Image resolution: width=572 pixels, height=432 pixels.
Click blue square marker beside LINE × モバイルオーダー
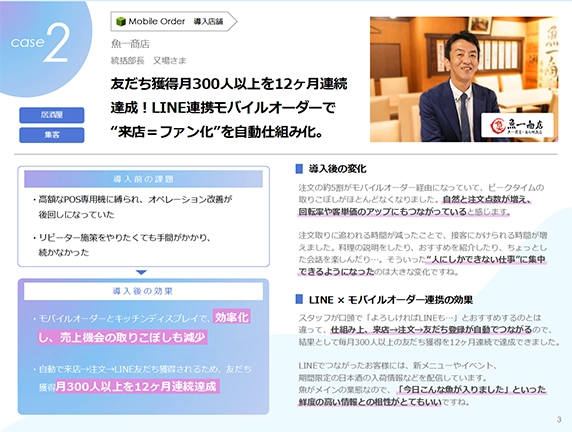(x=299, y=300)
